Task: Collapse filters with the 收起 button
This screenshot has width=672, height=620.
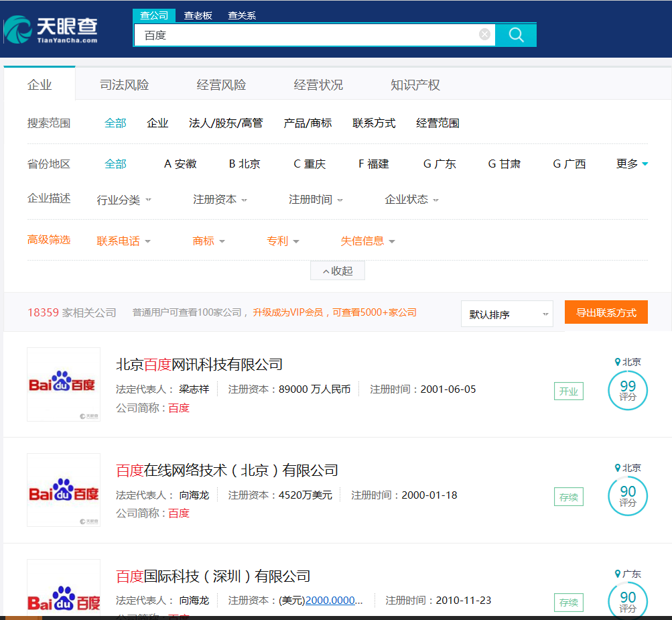Action: tap(338, 271)
